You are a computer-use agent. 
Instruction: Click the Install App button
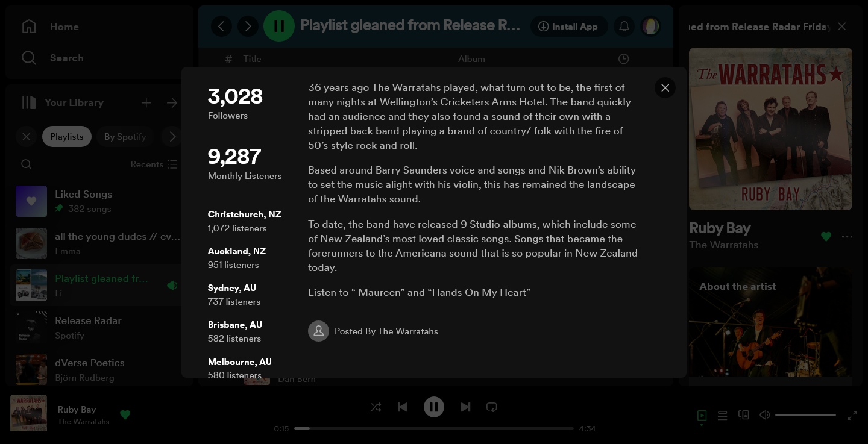[x=568, y=27]
